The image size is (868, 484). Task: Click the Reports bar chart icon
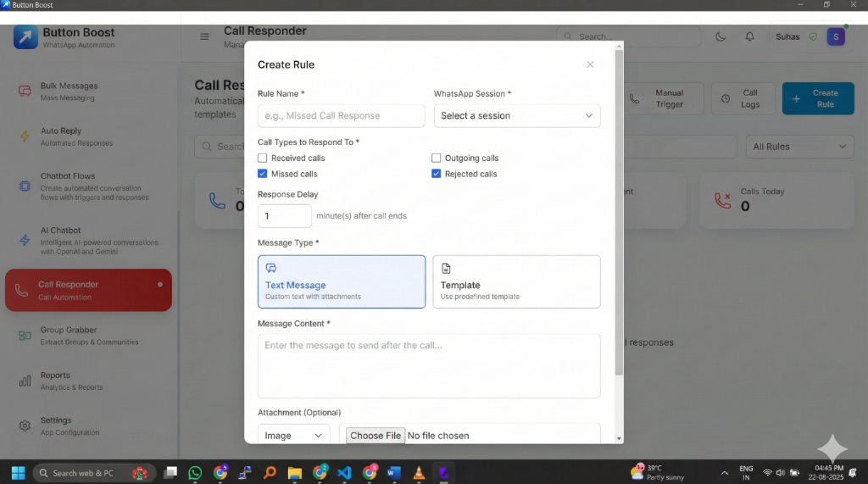coord(25,381)
